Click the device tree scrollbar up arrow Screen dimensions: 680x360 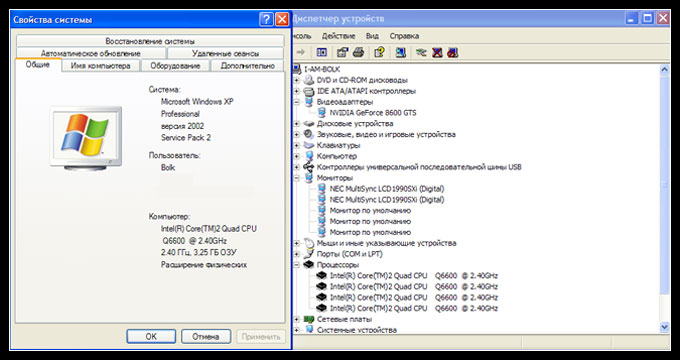click(x=664, y=69)
